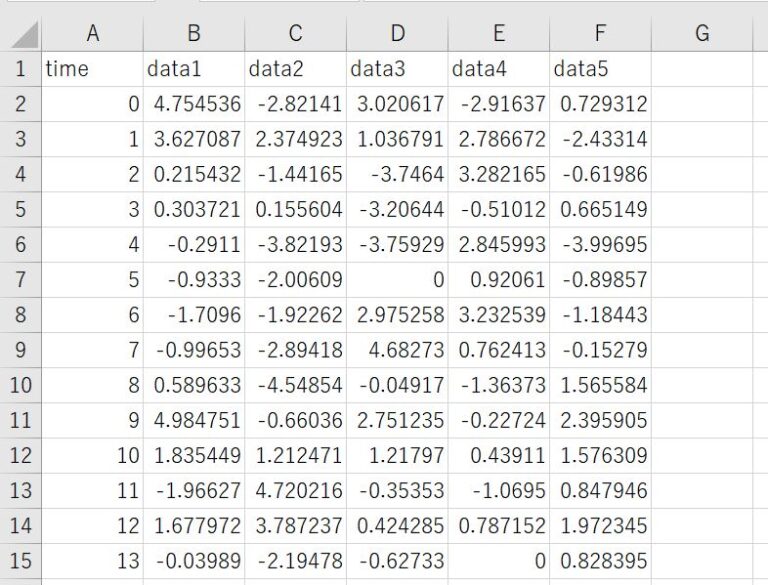This screenshot has width=768, height=585.
Task: Click the "time" header cell
Action: point(92,69)
